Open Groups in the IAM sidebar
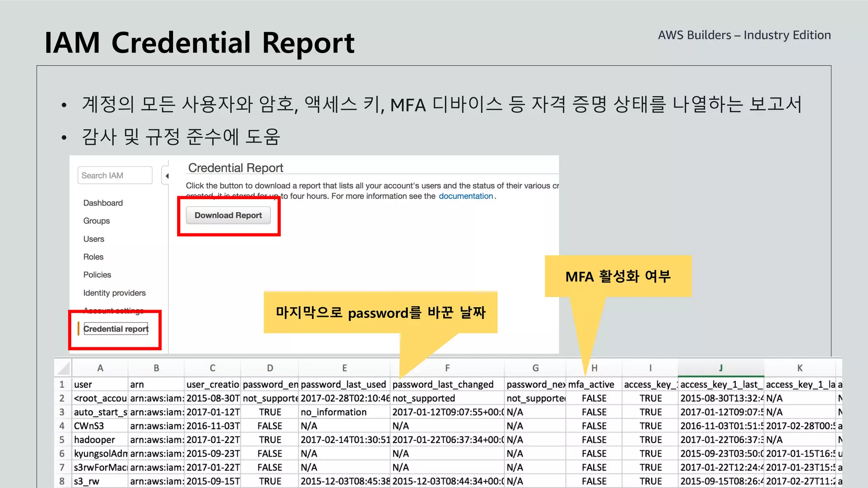 click(x=97, y=221)
